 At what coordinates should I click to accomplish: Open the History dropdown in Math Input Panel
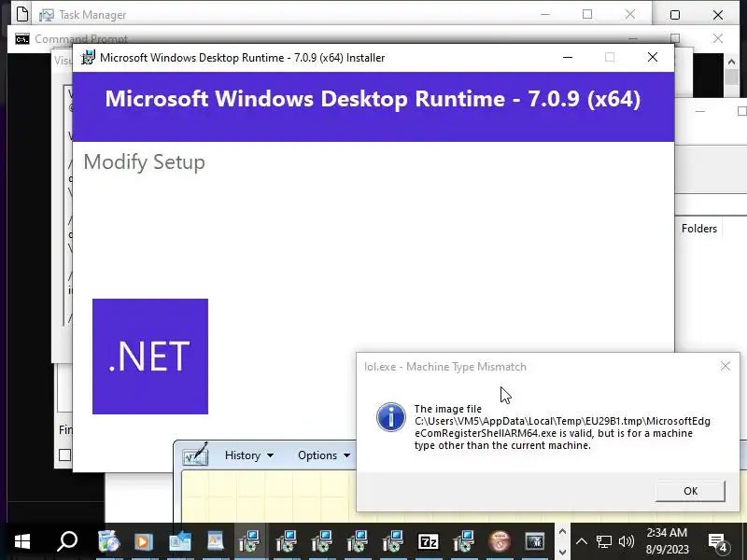point(249,455)
